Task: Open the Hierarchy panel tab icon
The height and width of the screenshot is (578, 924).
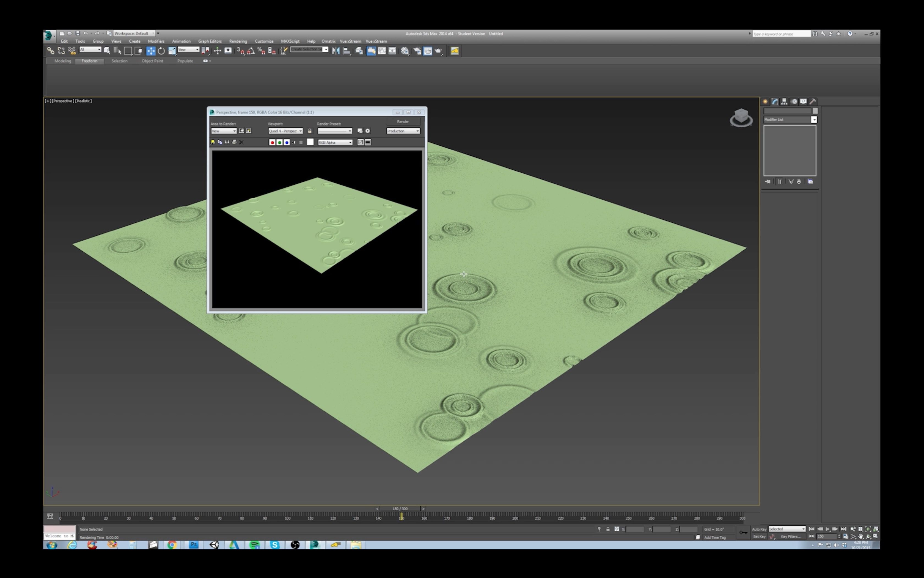Action: tap(784, 101)
